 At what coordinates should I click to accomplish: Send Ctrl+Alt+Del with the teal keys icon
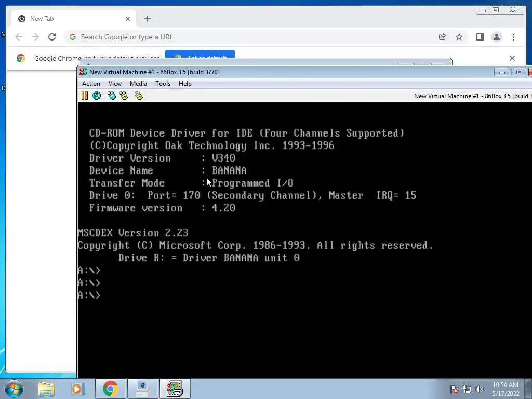[x=112, y=96]
